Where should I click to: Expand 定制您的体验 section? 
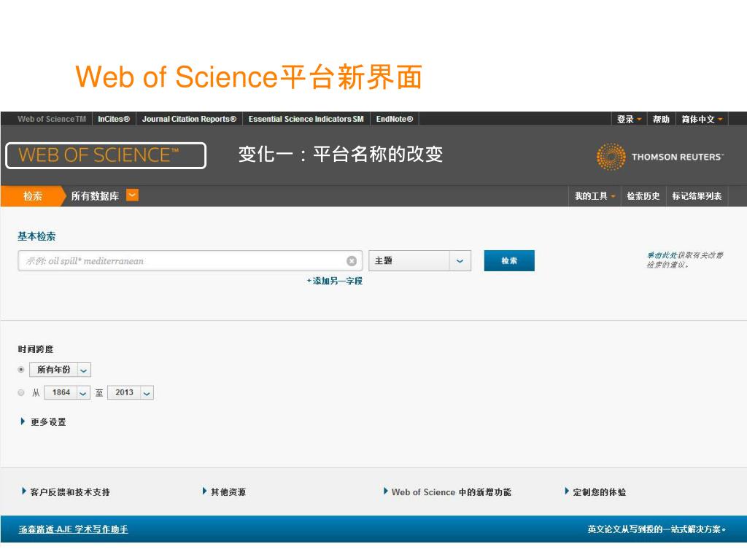595,492
